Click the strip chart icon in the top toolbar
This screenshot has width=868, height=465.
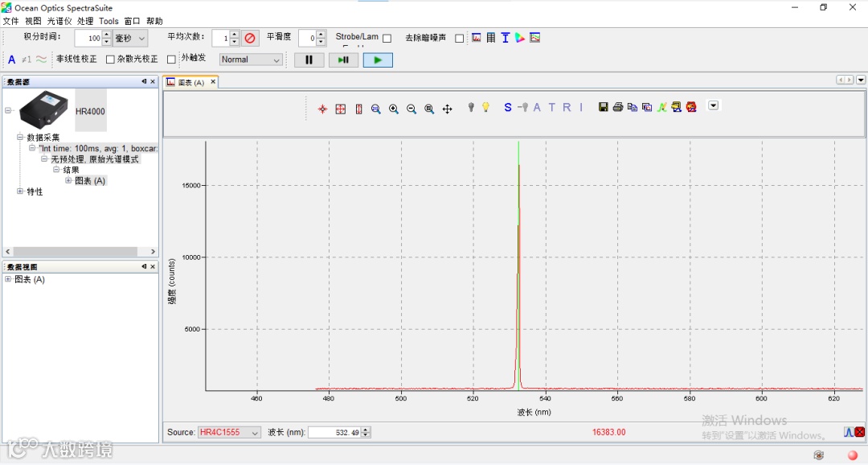(x=534, y=38)
